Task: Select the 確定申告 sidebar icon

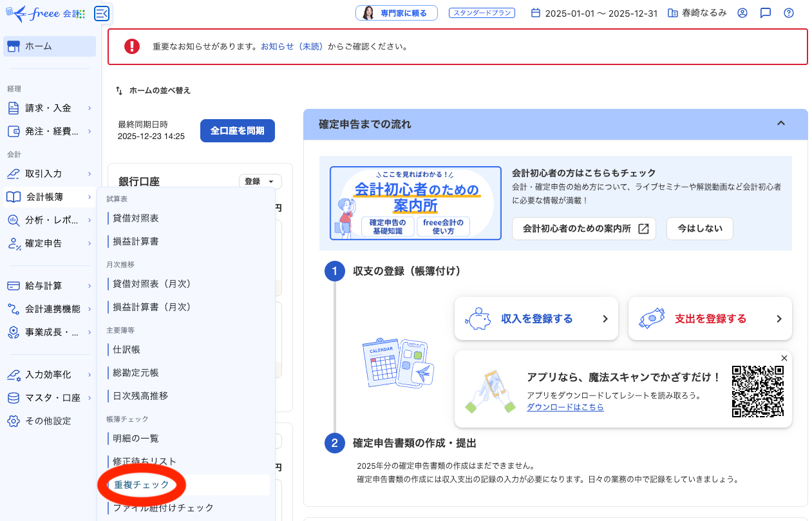Action: pyautogui.click(x=14, y=243)
